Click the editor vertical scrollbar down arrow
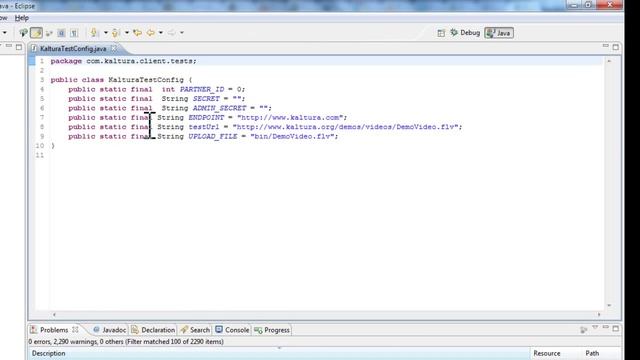This screenshot has width=640, height=360. [609, 305]
